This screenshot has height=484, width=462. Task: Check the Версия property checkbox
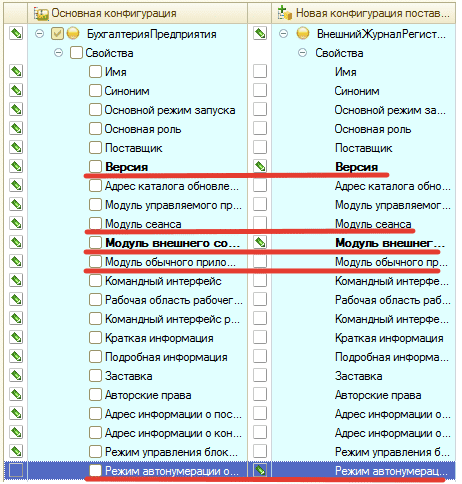[x=95, y=167]
